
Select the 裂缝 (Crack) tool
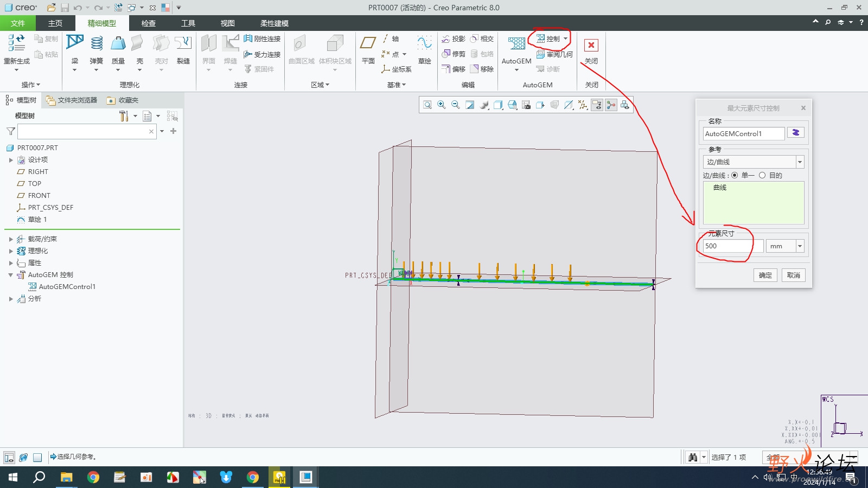[x=183, y=43]
